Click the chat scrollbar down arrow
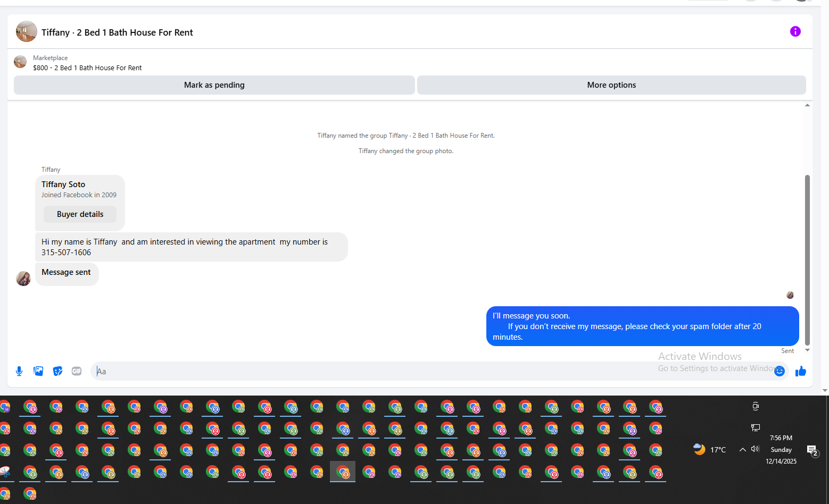 (x=807, y=350)
